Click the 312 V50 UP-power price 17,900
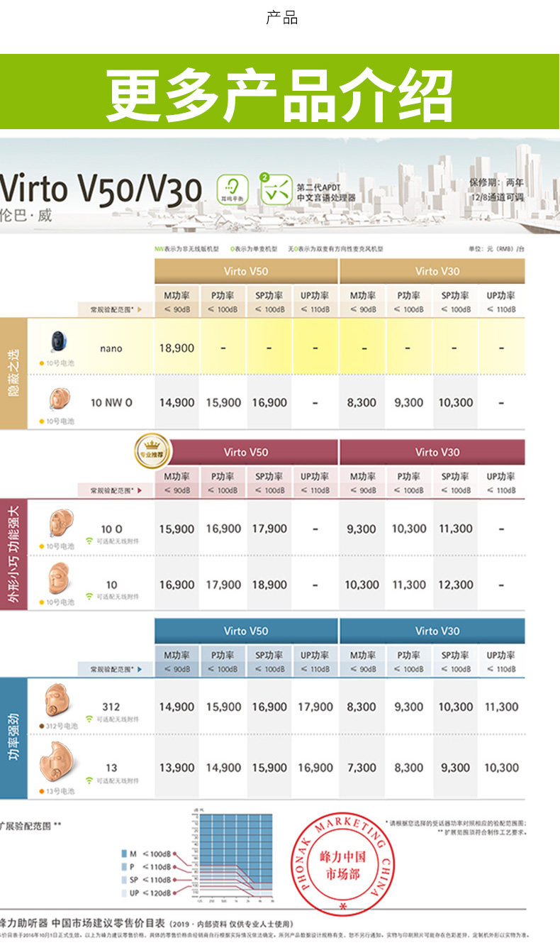Viewport: 560px width, 950px height. pyautogui.click(x=315, y=707)
